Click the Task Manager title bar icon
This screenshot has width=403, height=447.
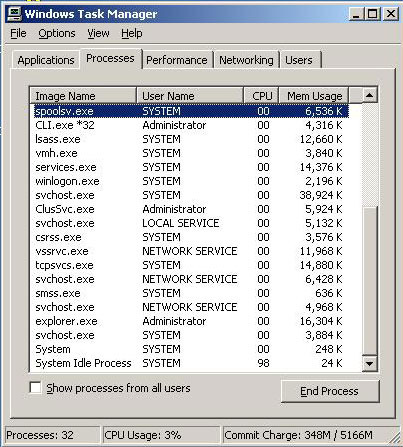click(14, 14)
